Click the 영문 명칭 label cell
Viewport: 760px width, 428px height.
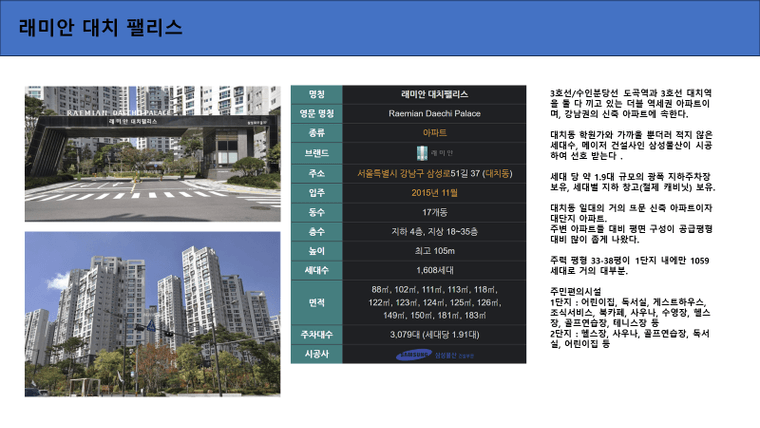click(x=317, y=114)
